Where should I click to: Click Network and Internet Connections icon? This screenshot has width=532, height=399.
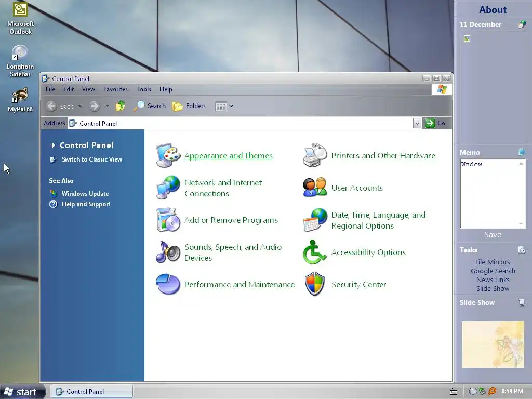168,187
